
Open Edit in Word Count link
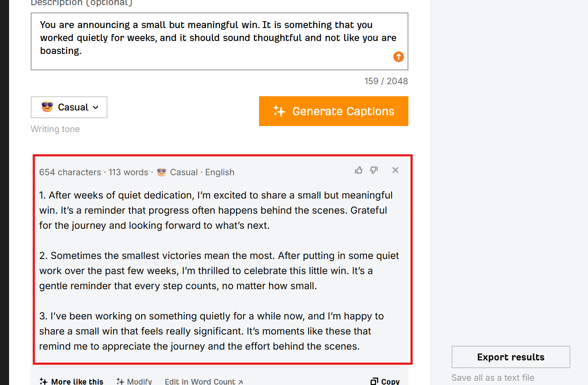[x=204, y=381]
